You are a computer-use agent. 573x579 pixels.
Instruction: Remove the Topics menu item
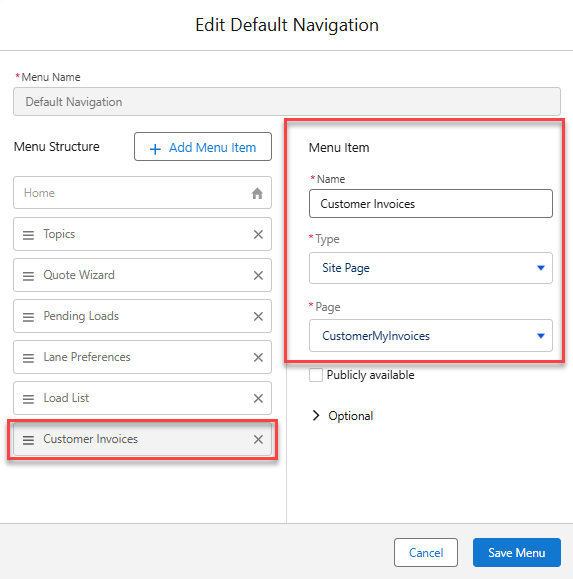pos(258,234)
